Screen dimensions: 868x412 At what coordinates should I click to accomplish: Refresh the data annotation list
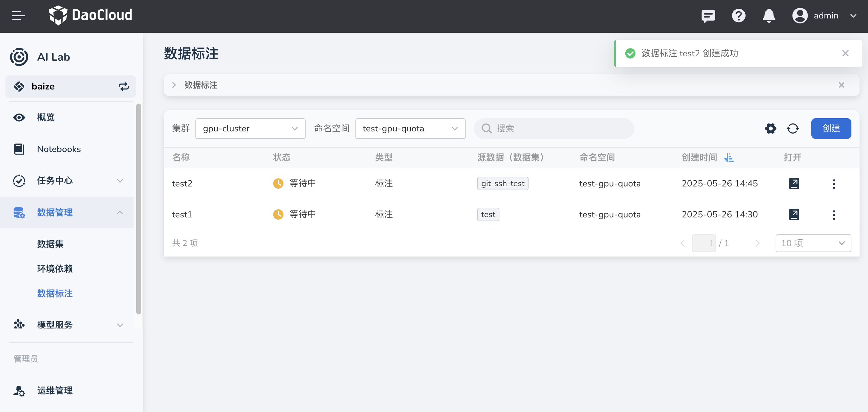pos(793,128)
